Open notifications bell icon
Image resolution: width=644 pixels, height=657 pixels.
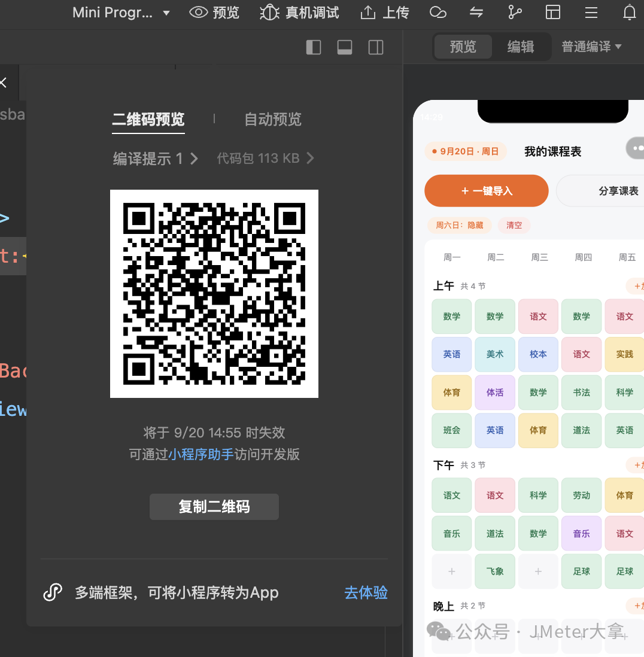coord(629,13)
